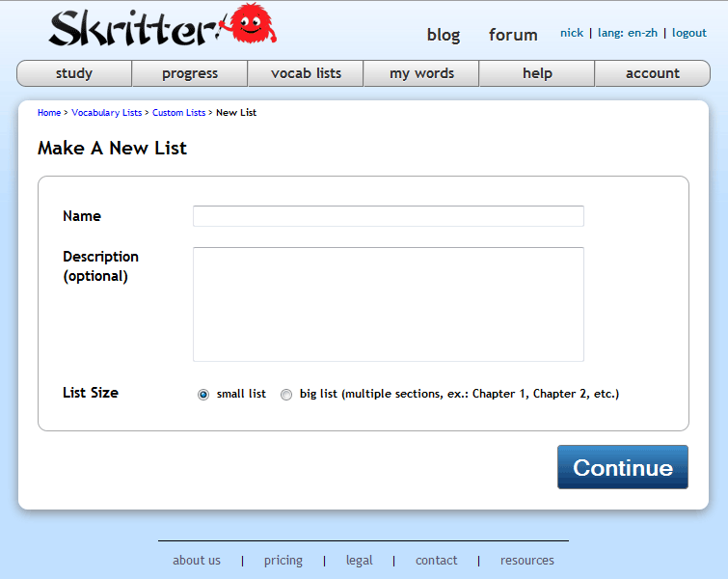The width and height of the screenshot is (728, 579).
Task: Change language via lang: en-zh link
Action: pos(626,33)
